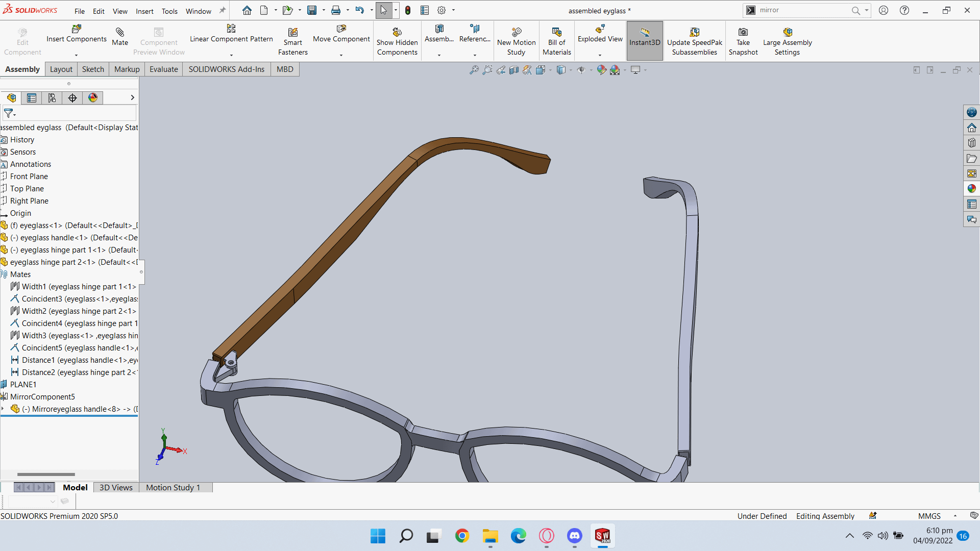Open Exploded View dropdown arrow
This screenshot has width=980, height=551.
click(x=600, y=55)
